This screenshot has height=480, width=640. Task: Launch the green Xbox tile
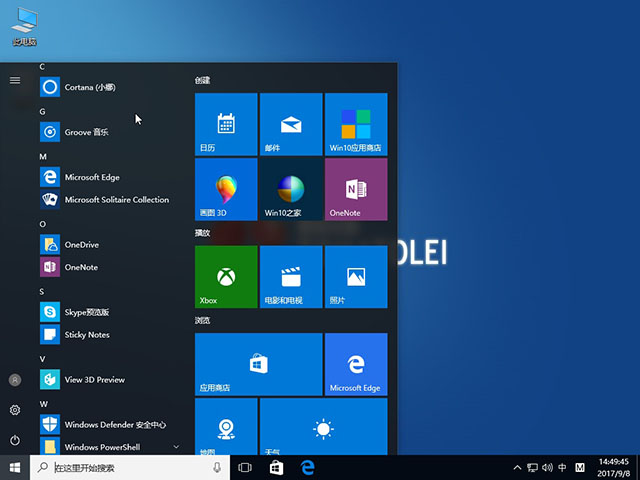tap(226, 277)
